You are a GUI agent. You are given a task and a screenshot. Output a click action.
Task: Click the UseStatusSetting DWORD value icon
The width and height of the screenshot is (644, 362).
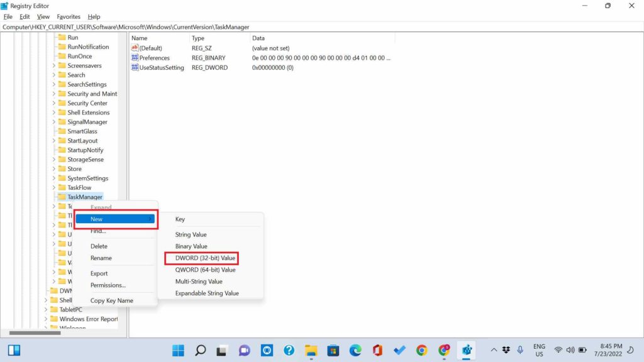coord(135,67)
